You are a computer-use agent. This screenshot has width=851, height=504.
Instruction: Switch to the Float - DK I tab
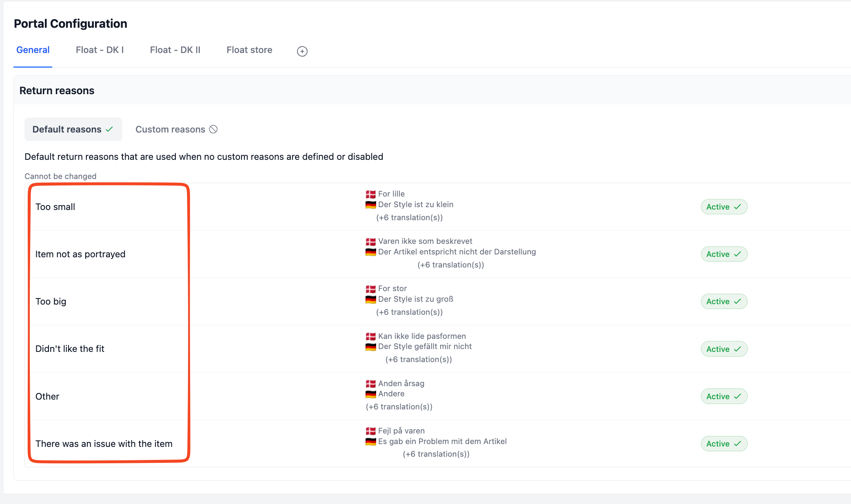click(100, 50)
